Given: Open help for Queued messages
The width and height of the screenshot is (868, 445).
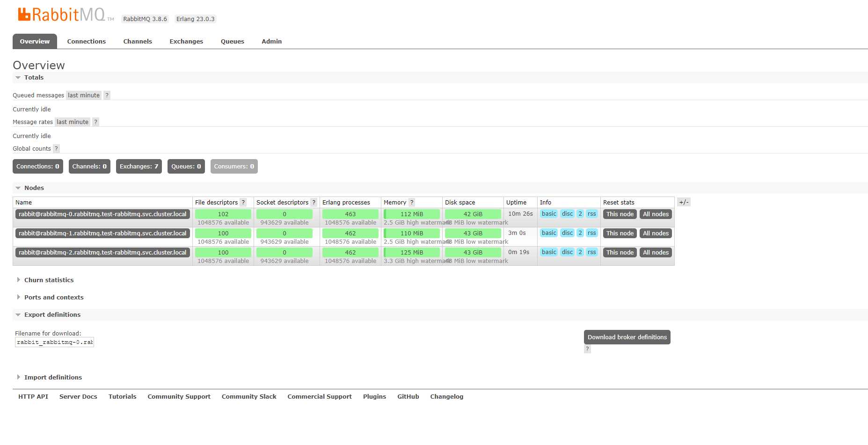Looking at the screenshot, I should click(x=107, y=95).
